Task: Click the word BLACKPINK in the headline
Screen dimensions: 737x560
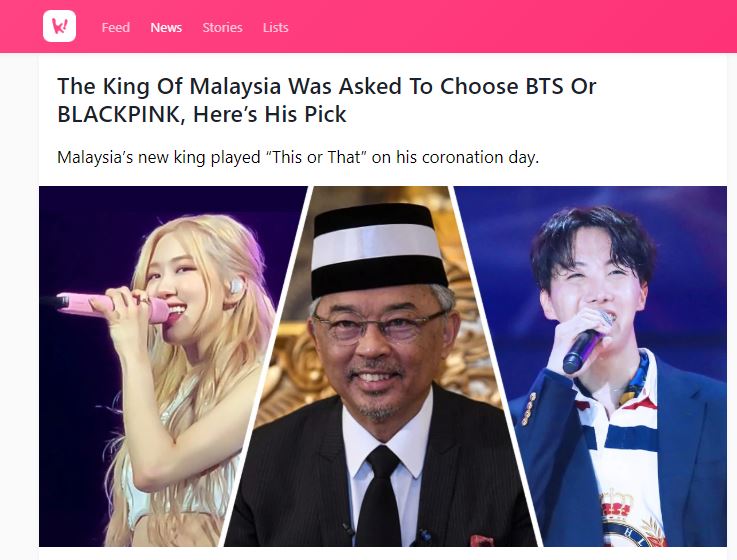Action: [118, 114]
